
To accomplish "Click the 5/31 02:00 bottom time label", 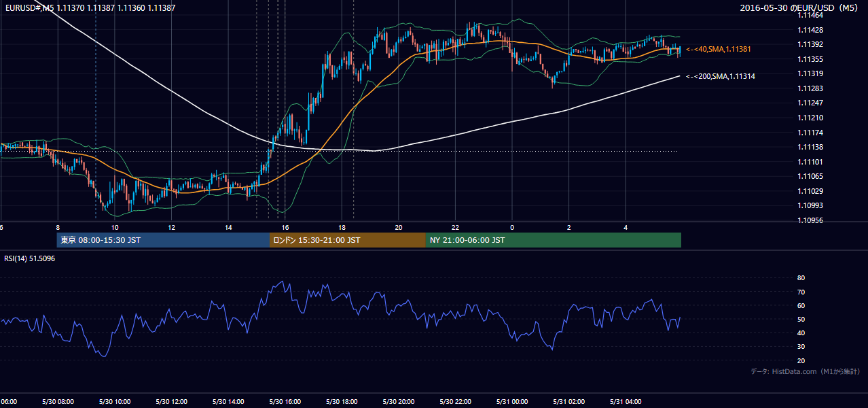I will (569, 402).
